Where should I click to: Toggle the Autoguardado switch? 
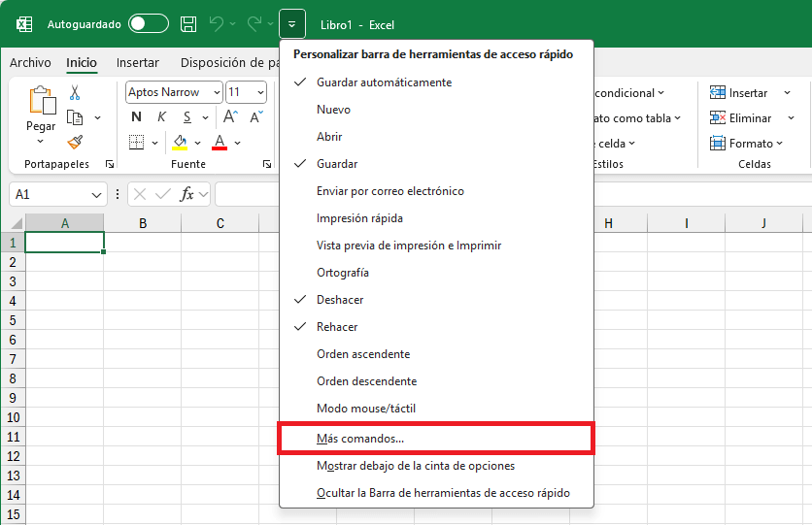(149, 24)
